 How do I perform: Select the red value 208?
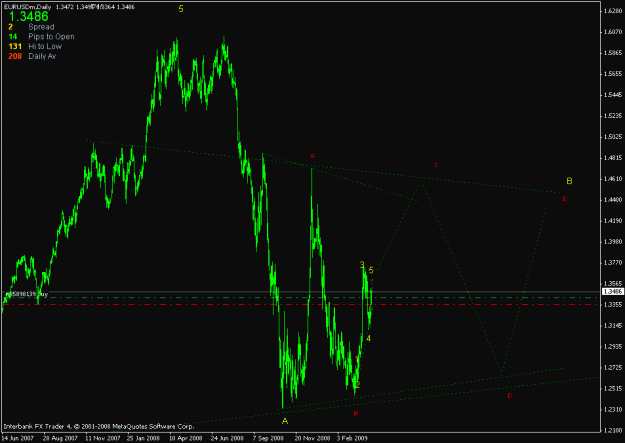coord(15,56)
